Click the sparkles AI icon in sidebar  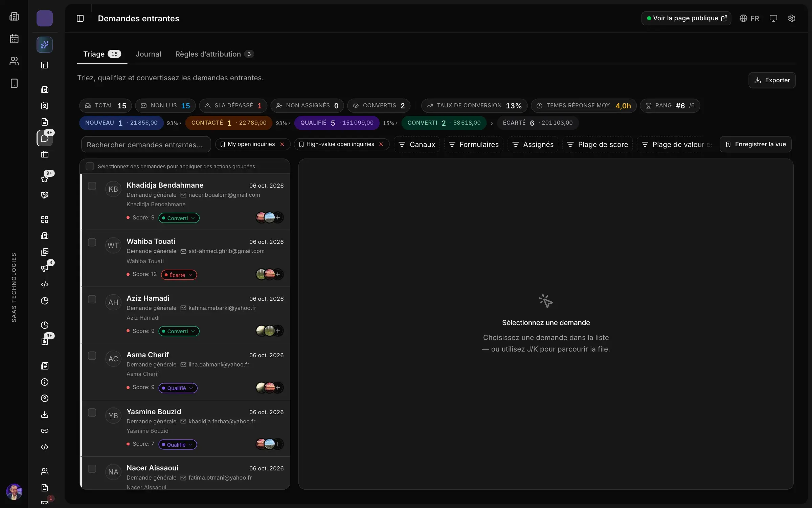point(45,45)
